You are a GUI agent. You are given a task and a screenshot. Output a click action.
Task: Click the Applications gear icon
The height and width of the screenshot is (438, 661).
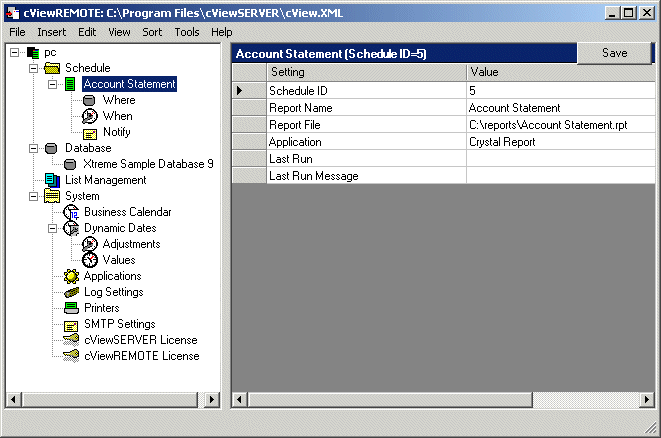click(71, 276)
